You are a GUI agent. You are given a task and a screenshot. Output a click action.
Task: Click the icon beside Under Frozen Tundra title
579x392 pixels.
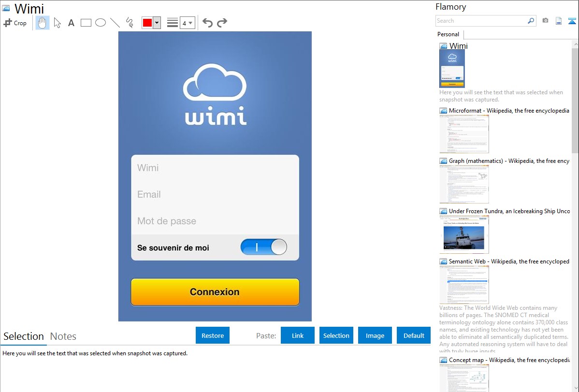tap(444, 211)
